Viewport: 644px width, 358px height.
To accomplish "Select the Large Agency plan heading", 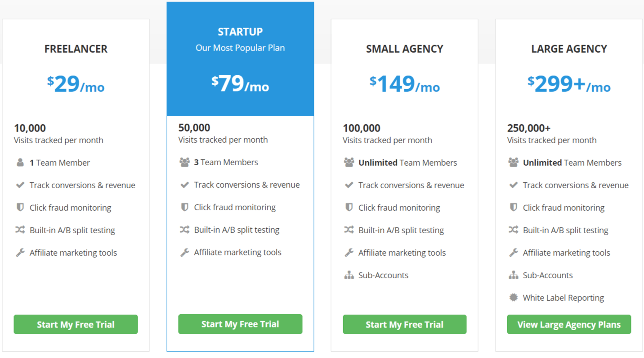I will pos(569,49).
